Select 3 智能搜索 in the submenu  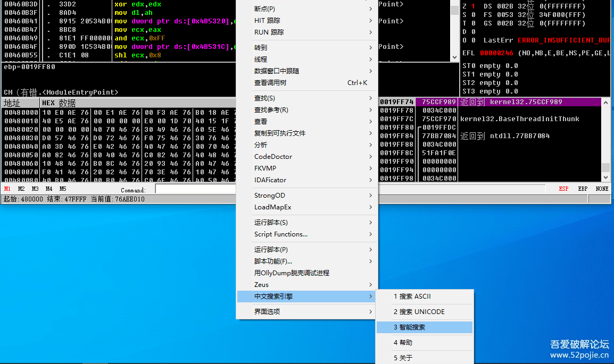click(424, 327)
